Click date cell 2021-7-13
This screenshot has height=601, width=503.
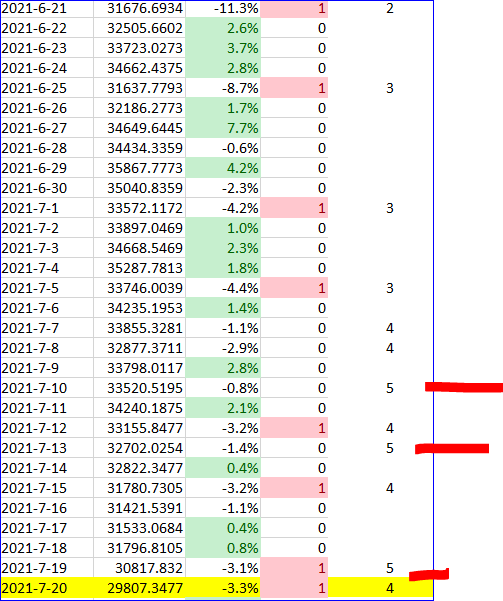click(47, 448)
